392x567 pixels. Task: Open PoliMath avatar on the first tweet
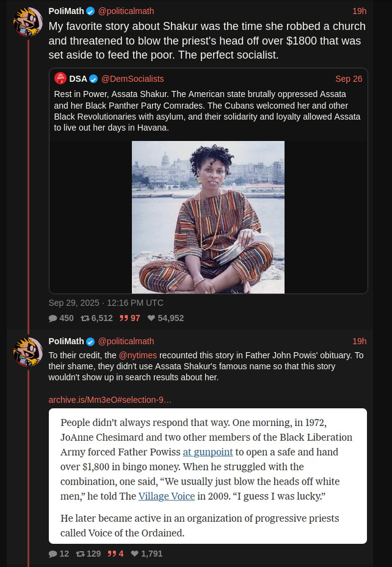[x=28, y=22]
